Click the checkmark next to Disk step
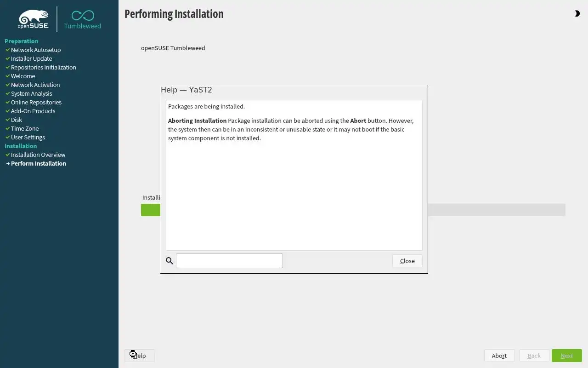This screenshot has width=588, height=368. 8,120
